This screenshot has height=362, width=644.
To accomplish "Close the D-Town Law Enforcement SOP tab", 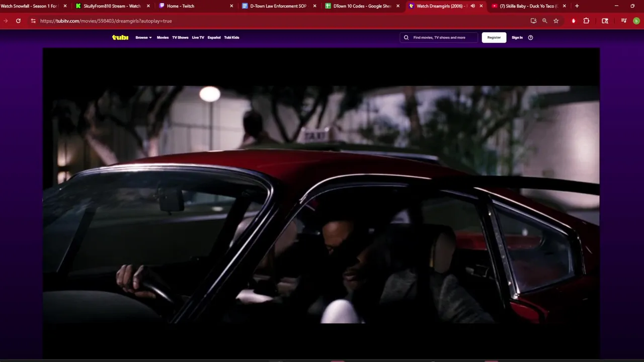I will [315, 6].
